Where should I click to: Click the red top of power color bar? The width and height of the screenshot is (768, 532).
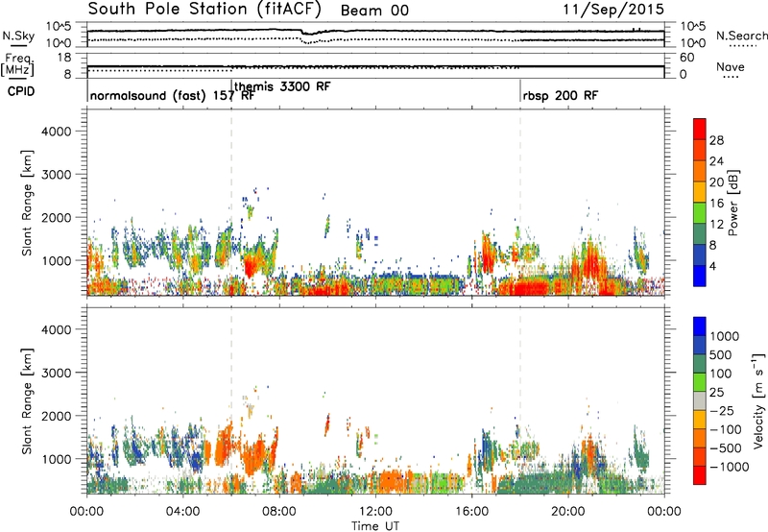tap(700, 129)
